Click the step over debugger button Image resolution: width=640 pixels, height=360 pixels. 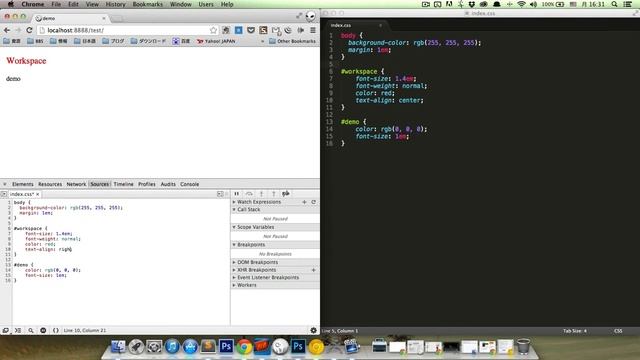tap(249, 194)
